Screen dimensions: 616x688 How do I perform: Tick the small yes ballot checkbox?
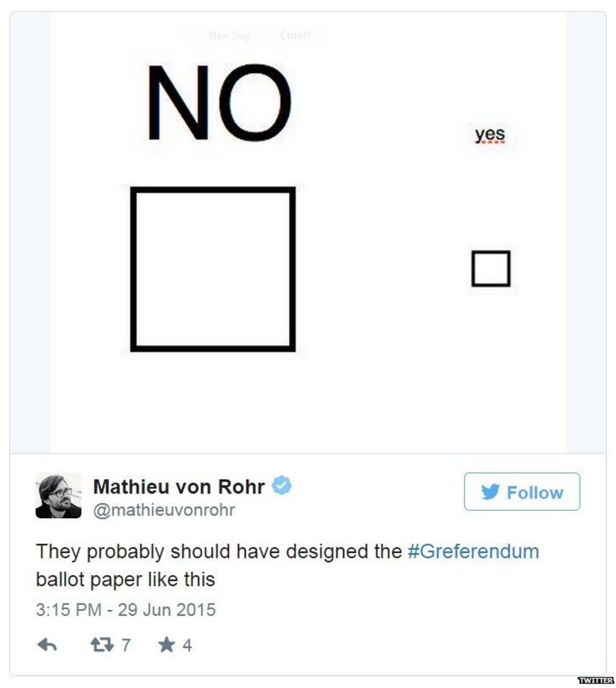490,268
